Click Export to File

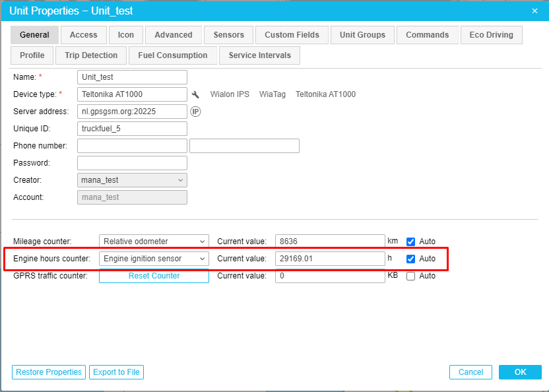tap(116, 372)
